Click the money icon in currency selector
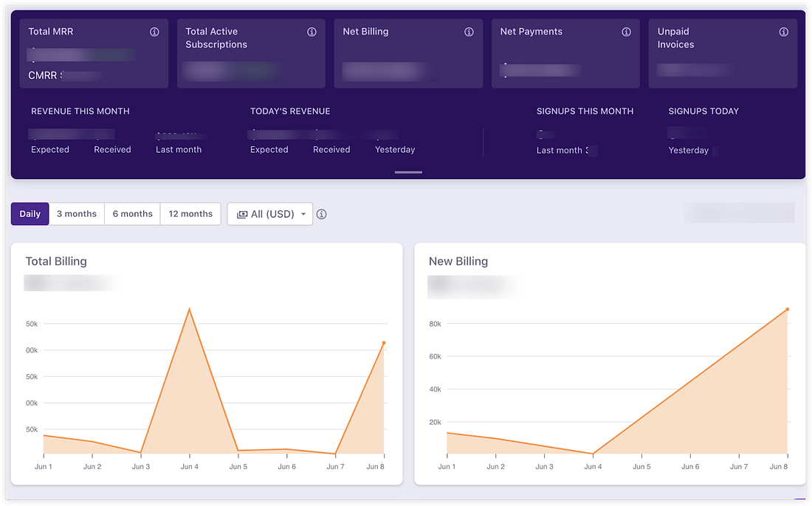Viewport: 812px width, 506px height. [242, 215]
